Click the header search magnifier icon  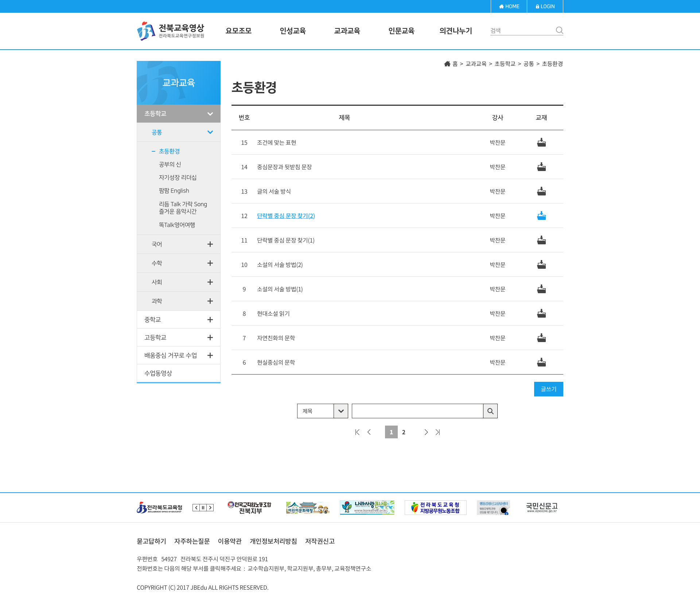[559, 30]
